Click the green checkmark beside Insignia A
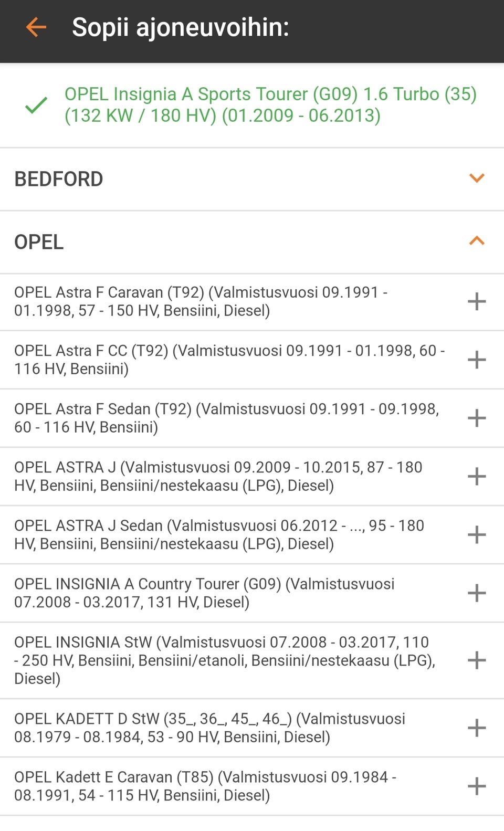This screenshot has height=831, width=504. [x=36, y=105]
